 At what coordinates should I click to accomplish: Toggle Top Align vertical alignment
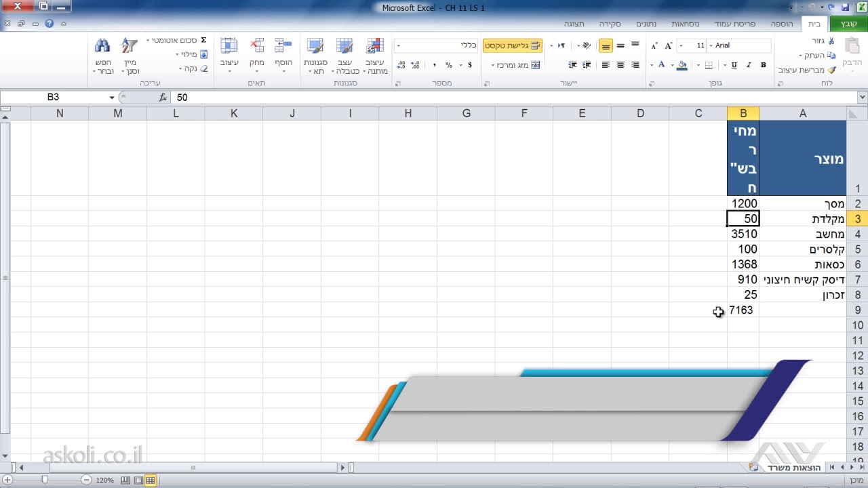635,45
